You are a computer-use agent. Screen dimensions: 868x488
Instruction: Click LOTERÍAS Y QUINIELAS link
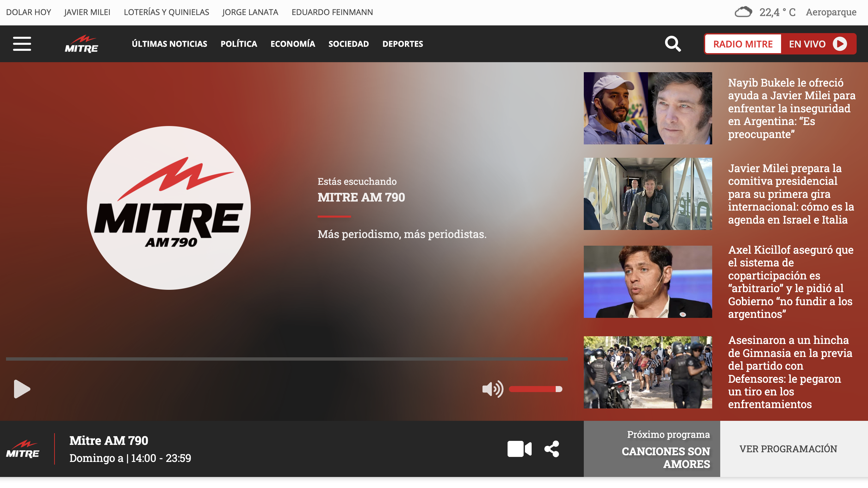tap(167, 12)
